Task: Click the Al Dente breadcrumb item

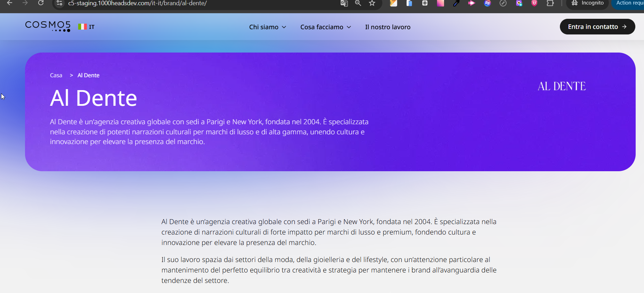Action: 88,76
